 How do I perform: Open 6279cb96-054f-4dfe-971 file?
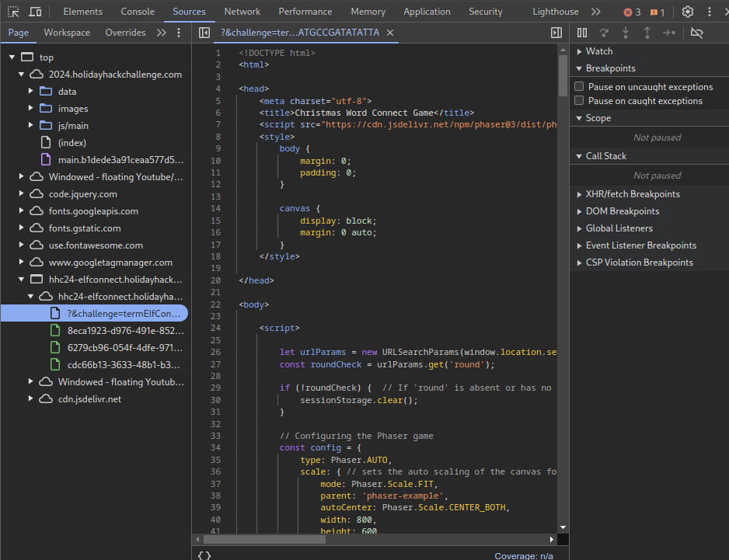[x=124, y=348]
